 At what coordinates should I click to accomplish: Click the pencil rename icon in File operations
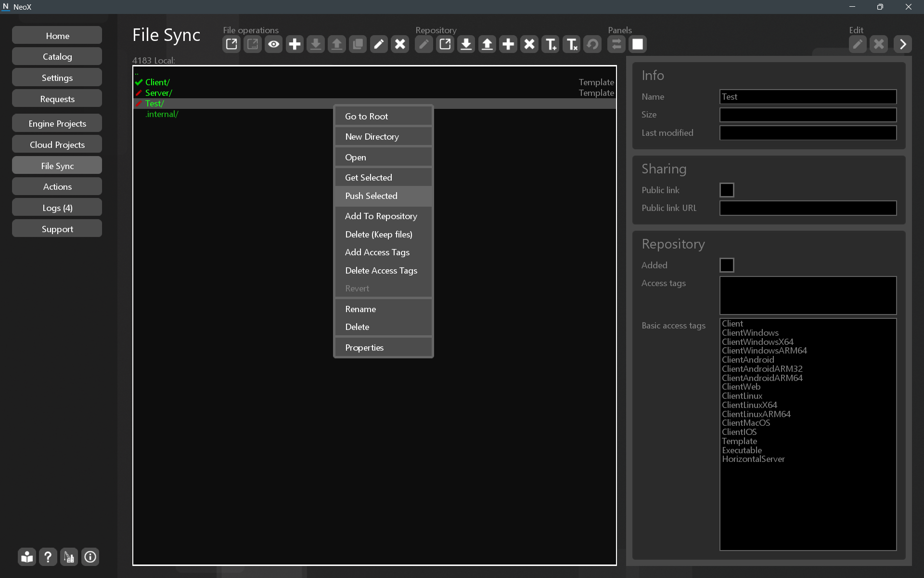point(379,44)
